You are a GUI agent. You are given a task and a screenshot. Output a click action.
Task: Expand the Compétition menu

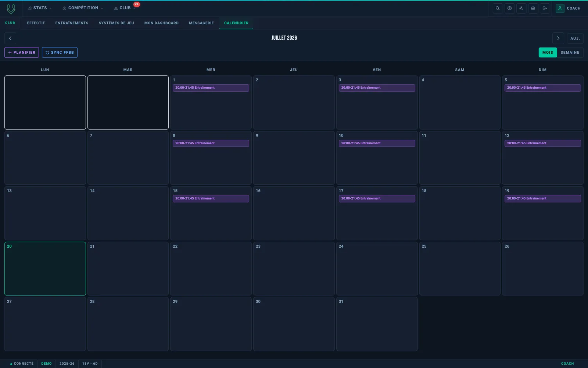click(83, 8)
